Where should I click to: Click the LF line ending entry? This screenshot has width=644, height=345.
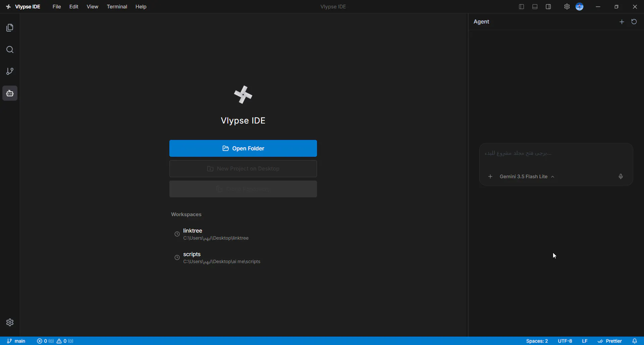[x=585, y=341]
